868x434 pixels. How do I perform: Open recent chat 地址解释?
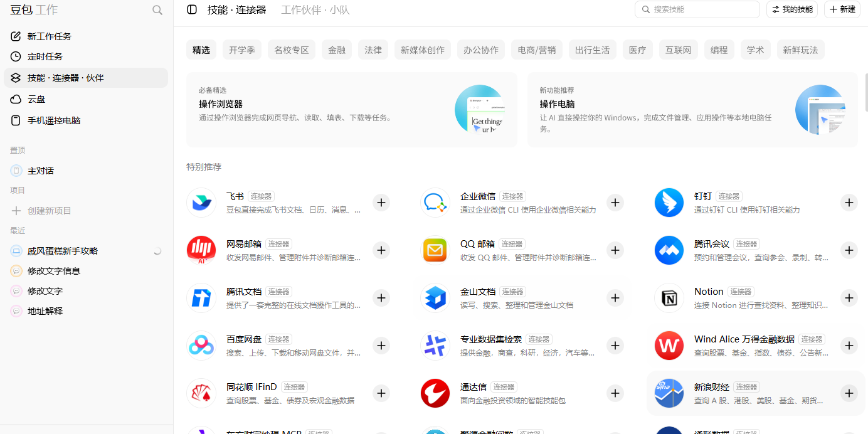(86, 311)
